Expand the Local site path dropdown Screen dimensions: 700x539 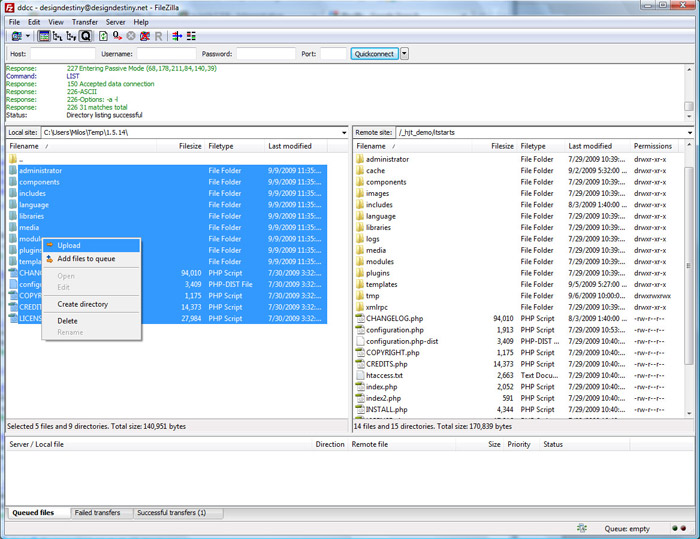(x=344, y=133)
